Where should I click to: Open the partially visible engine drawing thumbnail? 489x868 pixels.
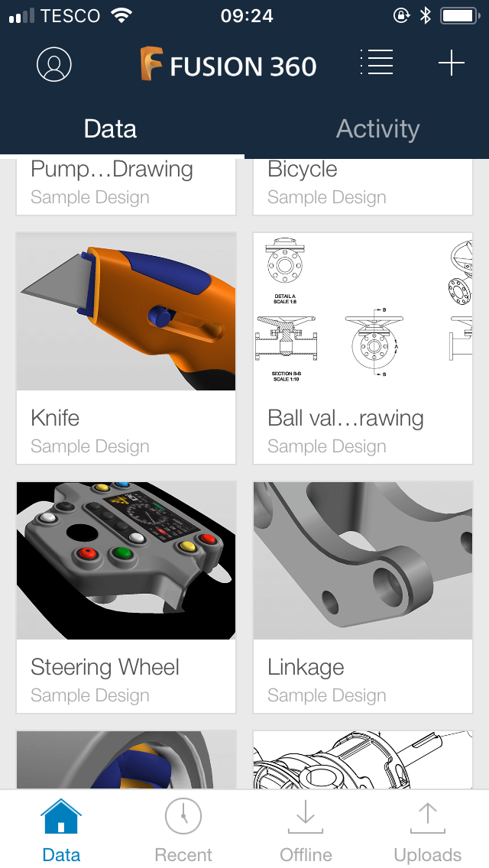point(363,759)
